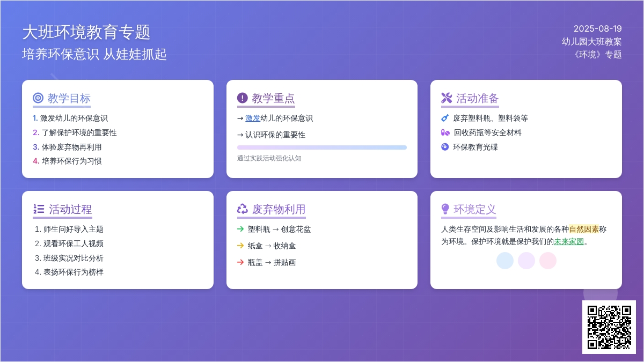Click the 环境定义 card heading
The width and height of the screenshot is (644, 362).
(x=469, y=210)
